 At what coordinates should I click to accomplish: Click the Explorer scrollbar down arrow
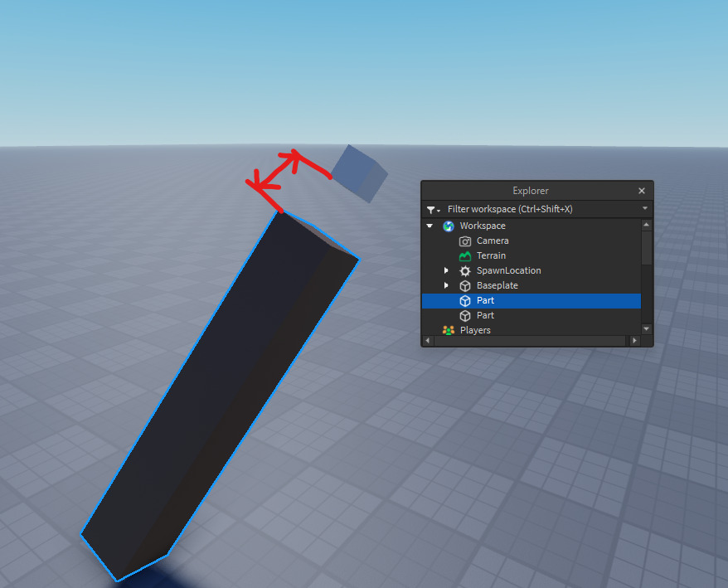pos(646,329)
